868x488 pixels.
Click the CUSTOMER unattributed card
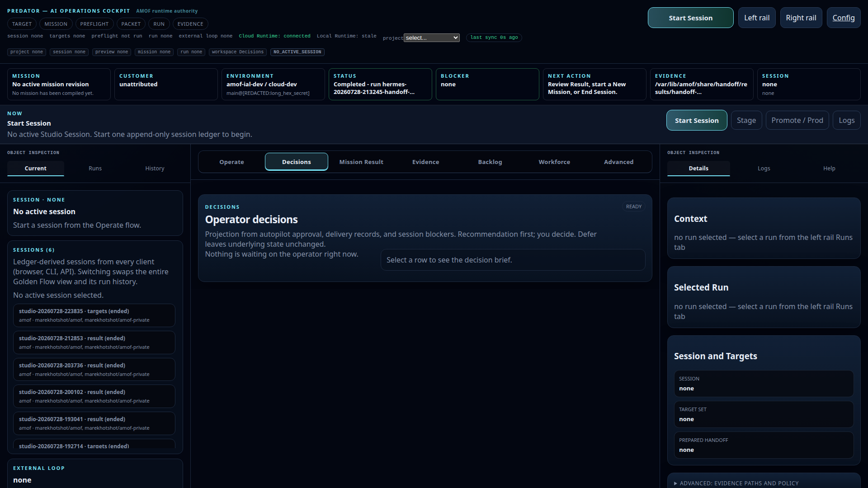tap(166, 84)
